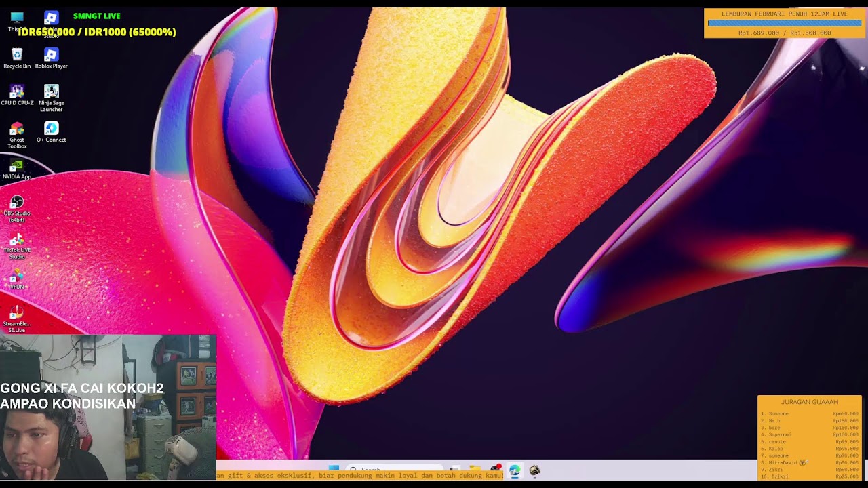Open Ghost Toolbox desktop shortcut
The image size is (868, 488).
17,135
